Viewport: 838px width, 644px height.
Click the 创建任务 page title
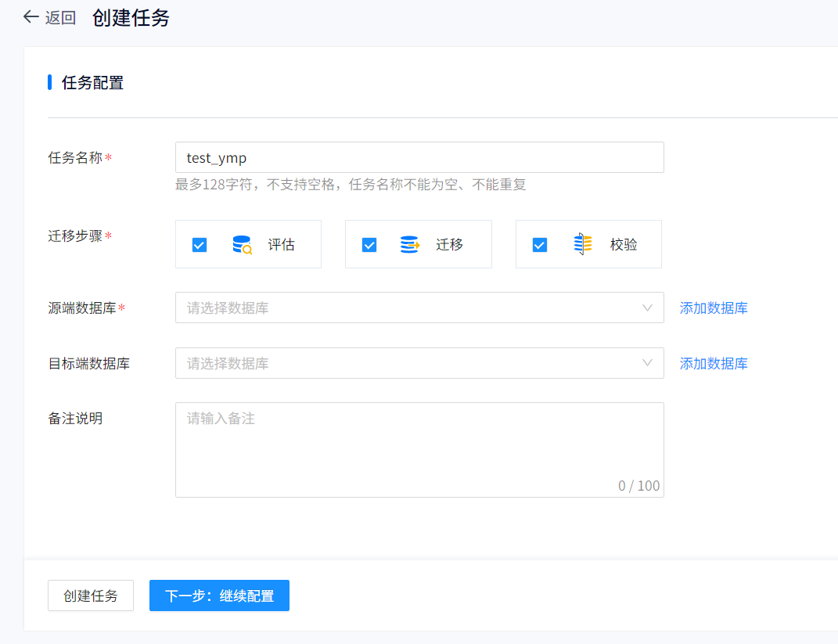click(131, 18)
